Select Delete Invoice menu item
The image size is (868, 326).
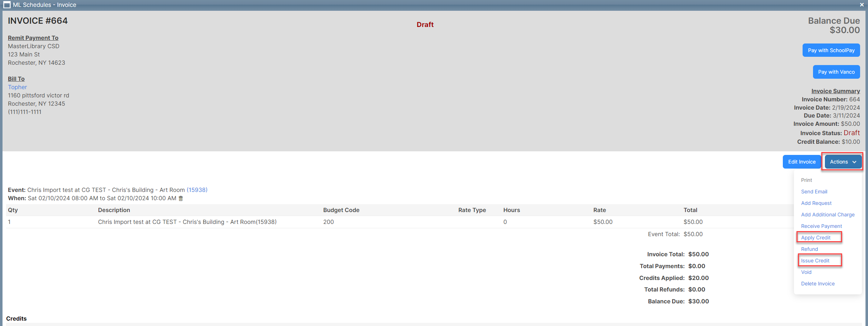[818, 284]
